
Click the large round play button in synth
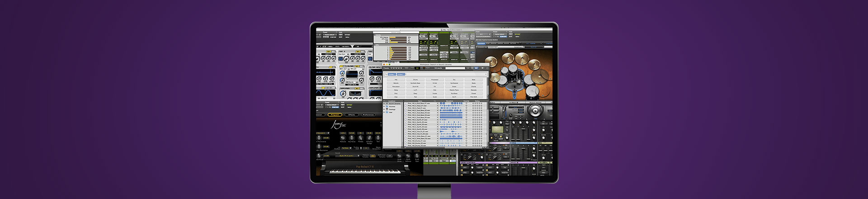pyautogui.click(x=535, y=110)
